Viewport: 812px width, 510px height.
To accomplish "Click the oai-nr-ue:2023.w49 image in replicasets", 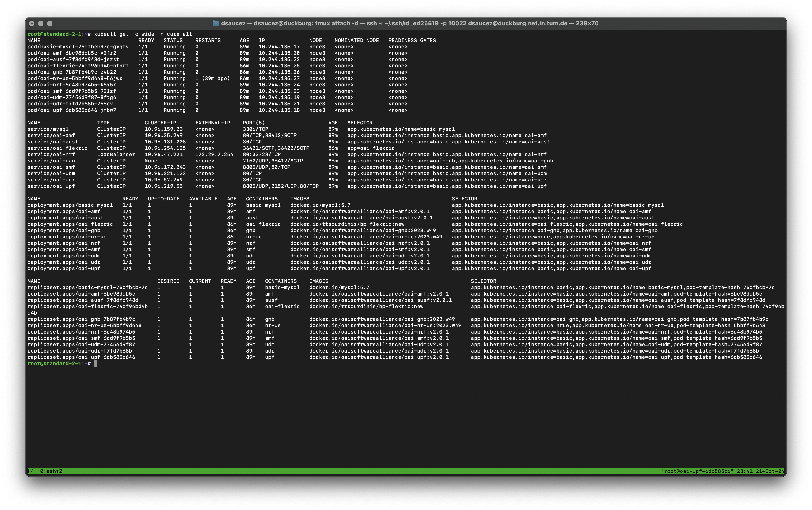I will [x=385, y=326].
